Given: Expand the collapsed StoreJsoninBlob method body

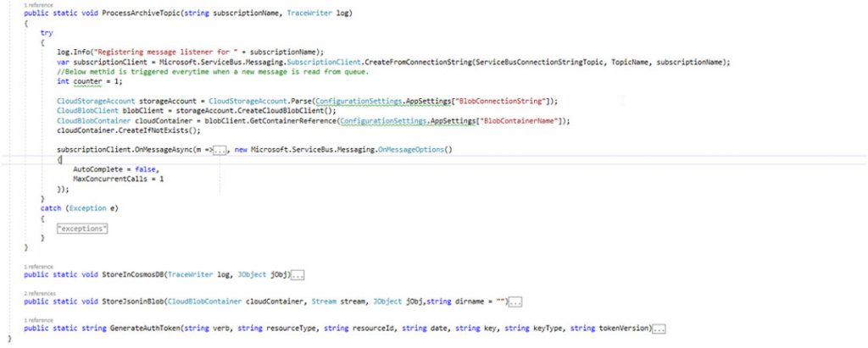Looking at the screenshot, I should tap(516, 301).
